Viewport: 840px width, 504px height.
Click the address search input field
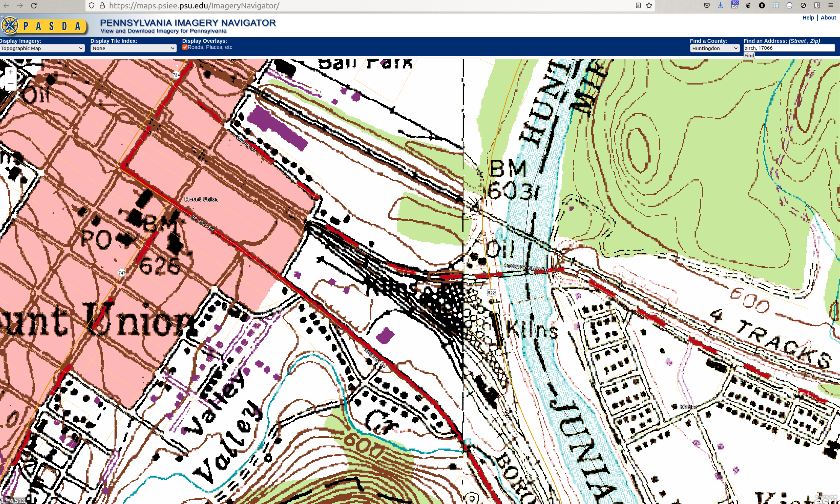click(x=789, y=48)
